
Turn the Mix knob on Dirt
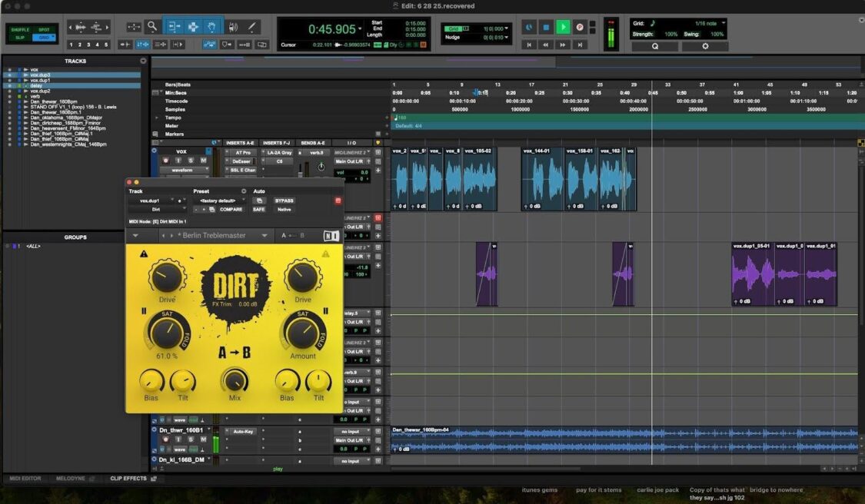tap(234, 382)
